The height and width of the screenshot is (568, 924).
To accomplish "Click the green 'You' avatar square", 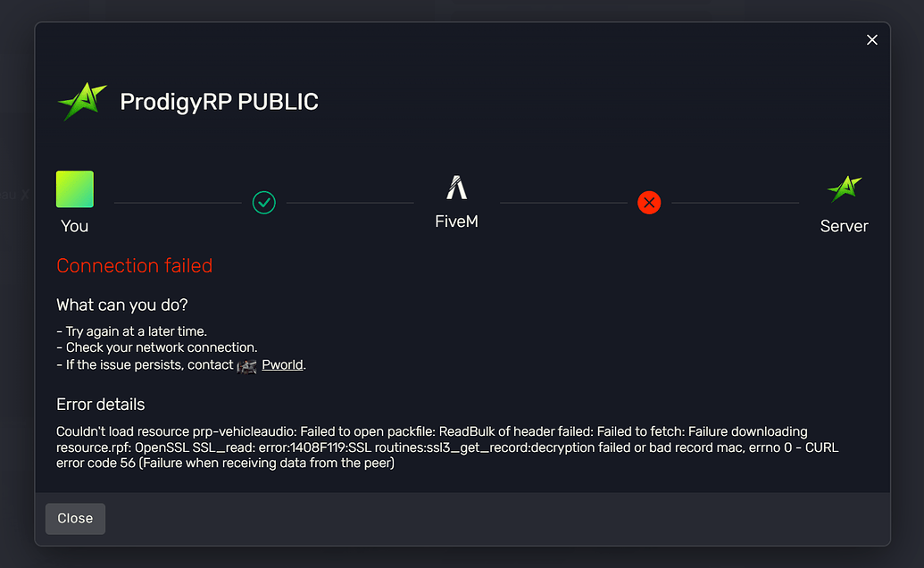I will point(74,188).
